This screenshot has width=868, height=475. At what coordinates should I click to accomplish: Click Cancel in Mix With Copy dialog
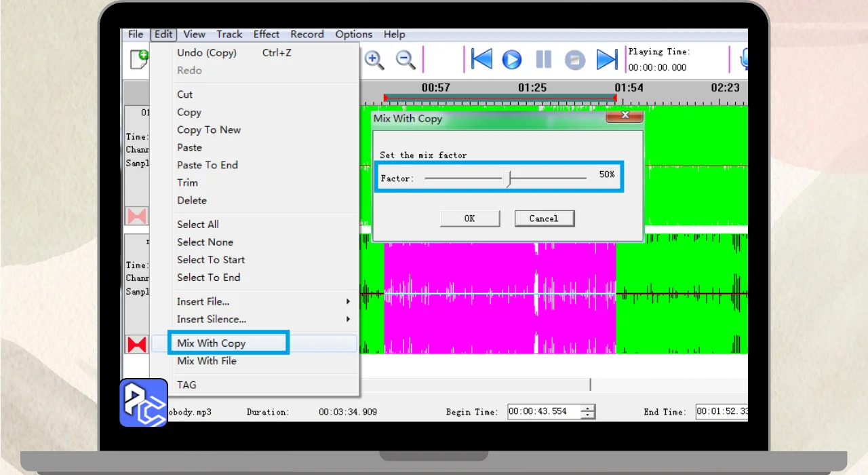click(x=544, y=218)
